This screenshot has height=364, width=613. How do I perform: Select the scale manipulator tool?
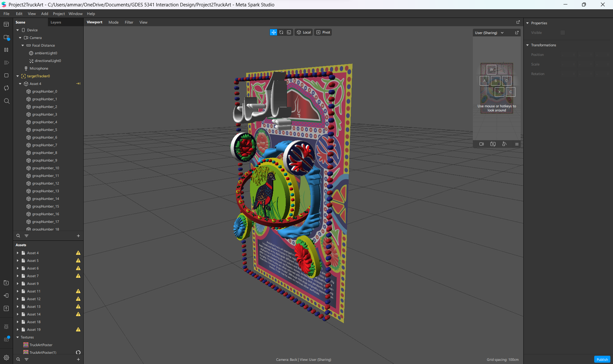click(x=289, y=32)
